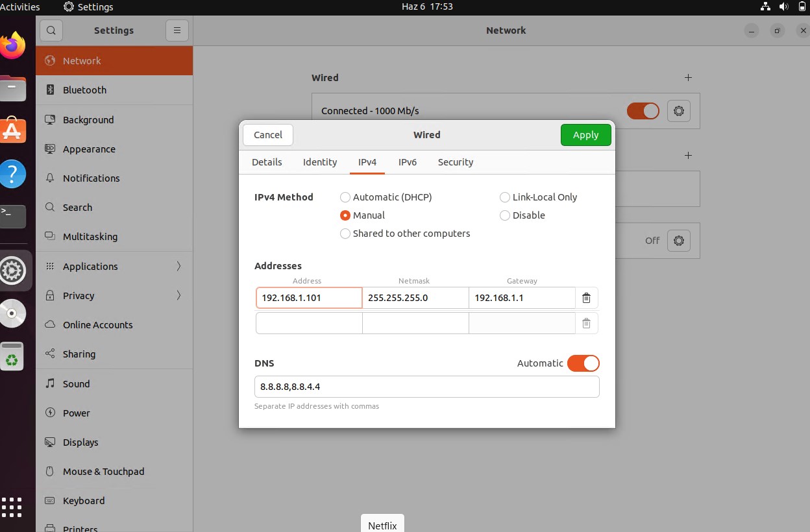The image size is (810, 532).
Task: Click Sound music note icon in sidebar
Action: (50, 383)
